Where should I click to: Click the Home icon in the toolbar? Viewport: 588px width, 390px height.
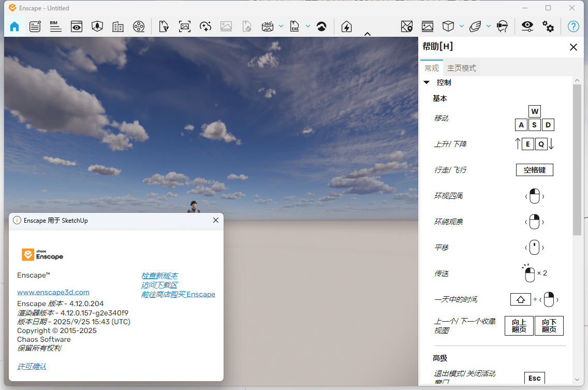pyautogui.click(x=14, y=26)
